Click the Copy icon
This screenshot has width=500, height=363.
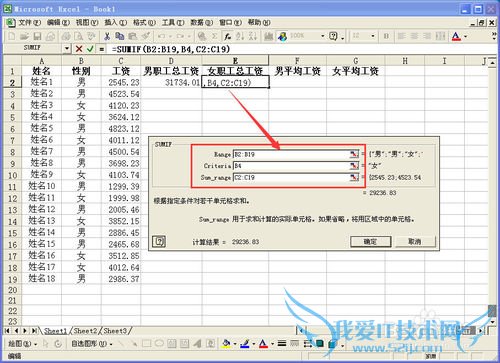119,36
